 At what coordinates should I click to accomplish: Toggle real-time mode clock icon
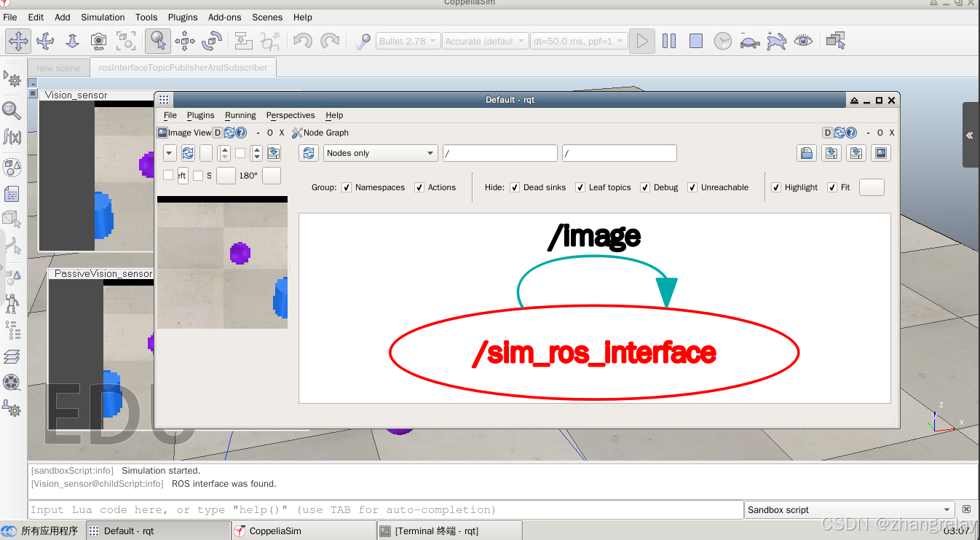point(722,41)
